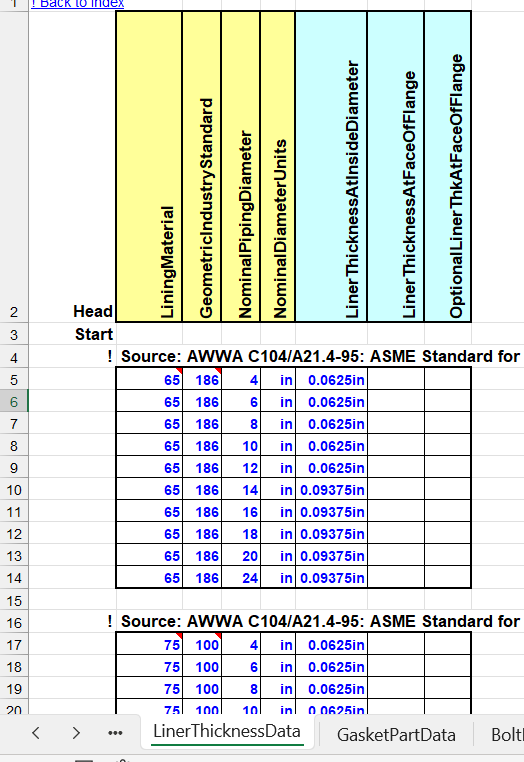Select row header 17

coord(14,644)
